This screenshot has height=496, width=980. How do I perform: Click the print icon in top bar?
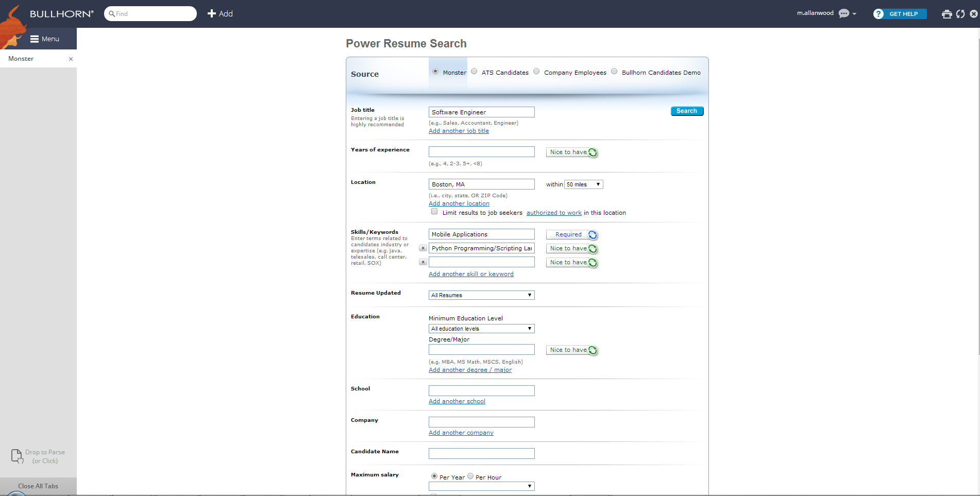pos(947,14)
